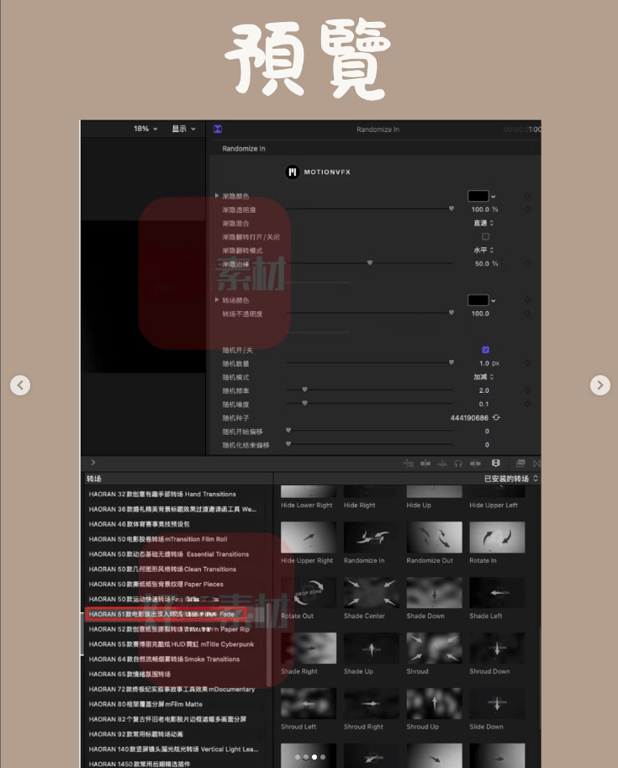The image size is (618, 768).
Task: Expand the 转场颜色 disclosure triangle
Action: (x=217, y=300)
